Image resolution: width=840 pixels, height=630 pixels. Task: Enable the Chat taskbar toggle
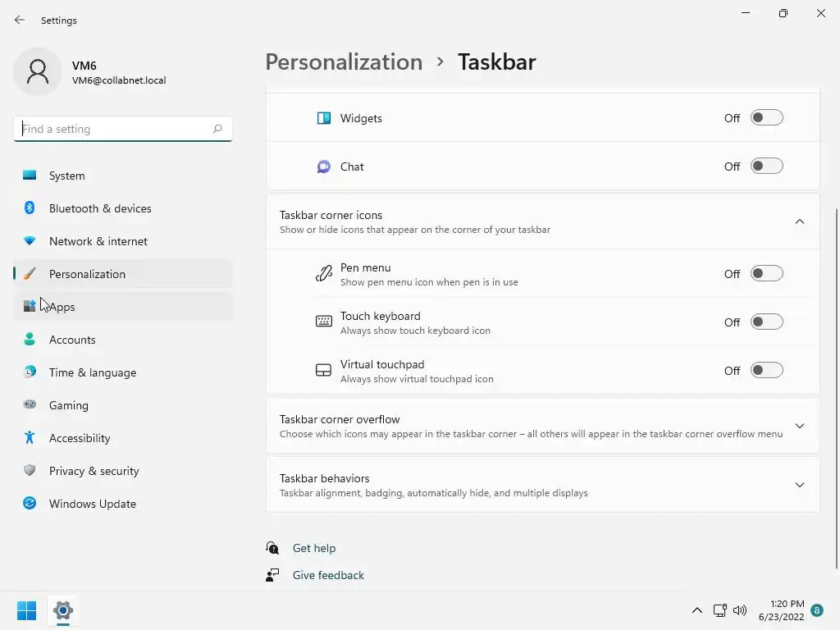point(767,167)
